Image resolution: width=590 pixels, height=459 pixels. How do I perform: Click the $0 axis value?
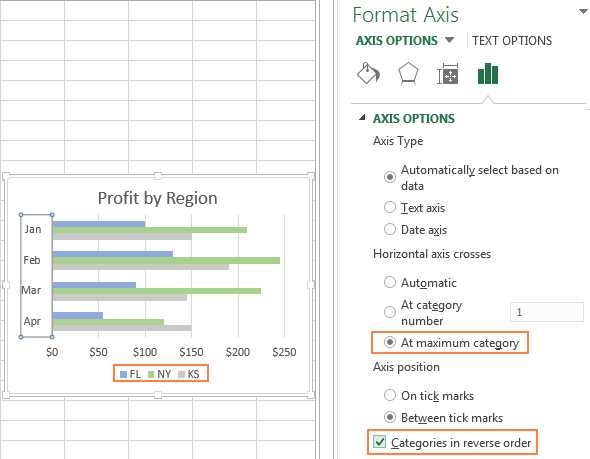point(52,352)
